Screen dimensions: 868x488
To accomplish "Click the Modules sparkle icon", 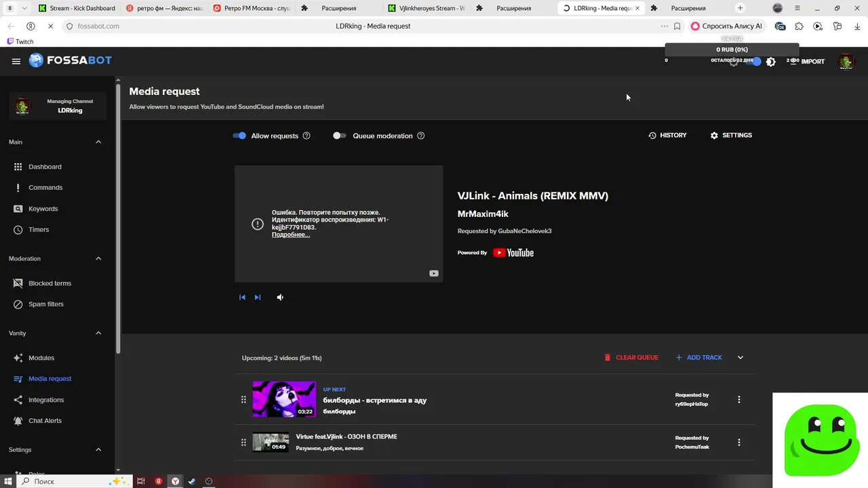I will pos(18,358).
